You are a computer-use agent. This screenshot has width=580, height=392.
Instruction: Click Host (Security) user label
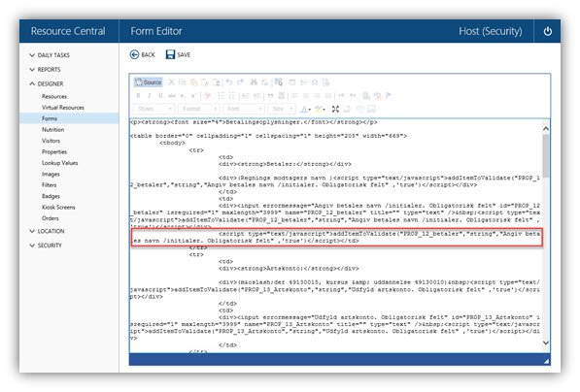(x=491, y=31)
